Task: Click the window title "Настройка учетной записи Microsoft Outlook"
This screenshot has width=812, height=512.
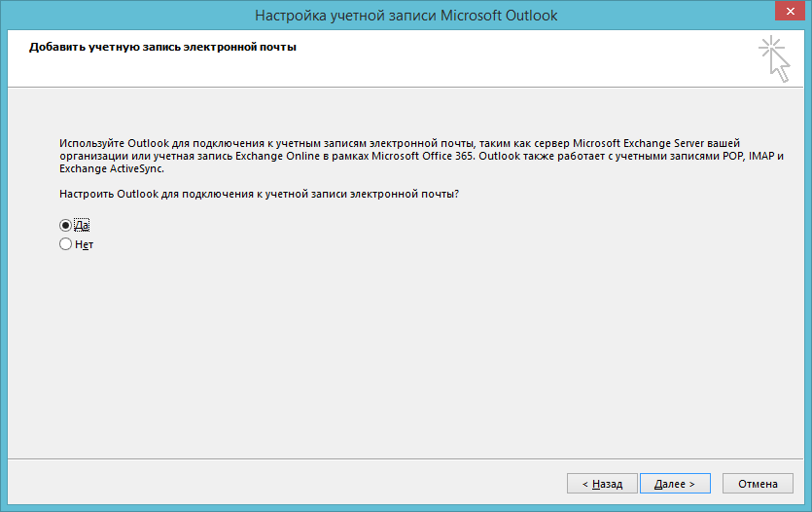Action: pyautogui.click(x=406, y=15)
